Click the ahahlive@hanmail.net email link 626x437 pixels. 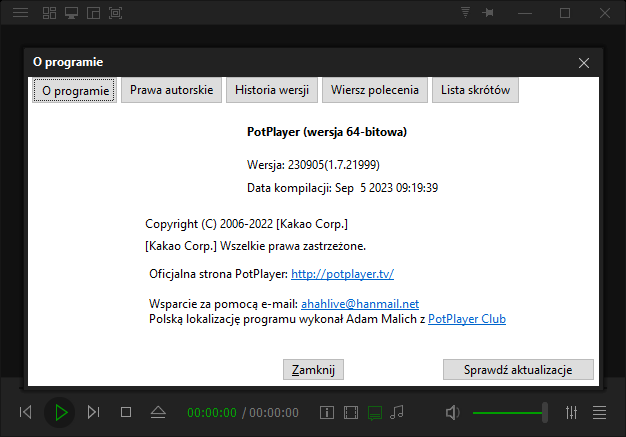click(x=360, y=304)
